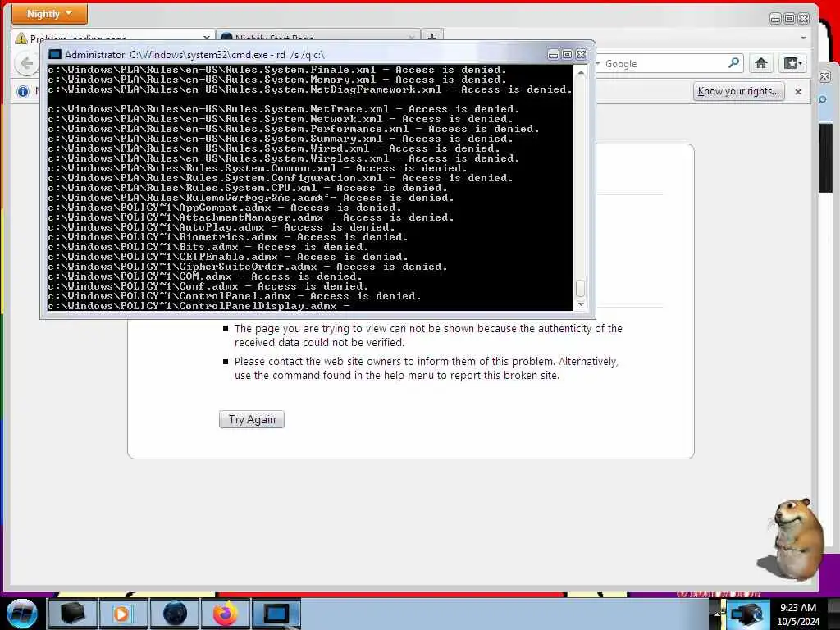Click the line with Rules.System.Common.xml
The width and height of the screenshot is (840, 630).
257,168
